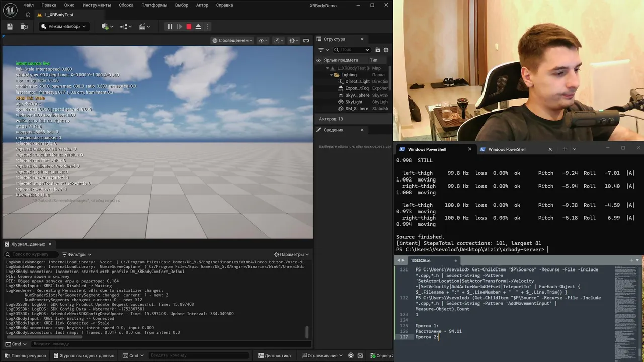Viewport: 644px width, 362px height.
Task: Save the current level with the floppy icon
Action: pos(10,26)
